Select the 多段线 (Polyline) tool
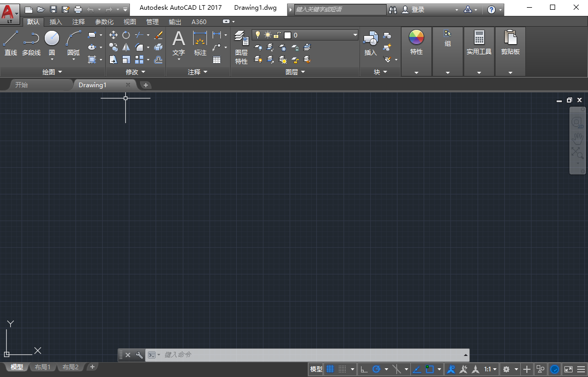The width and height of the screenshot is (588, 377). coord(30,41)
